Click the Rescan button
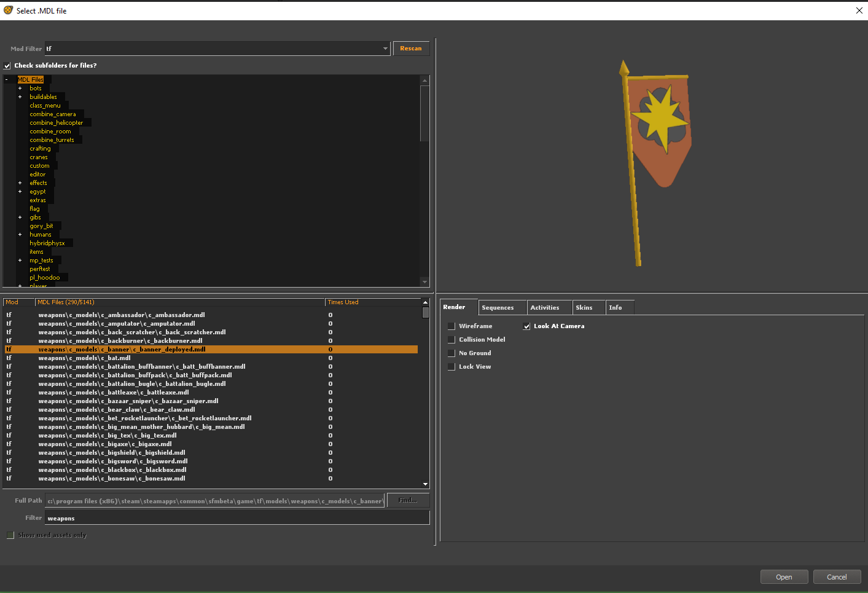Screen dimensions: 868x593 pyautogui.click(x=411, y=49)
